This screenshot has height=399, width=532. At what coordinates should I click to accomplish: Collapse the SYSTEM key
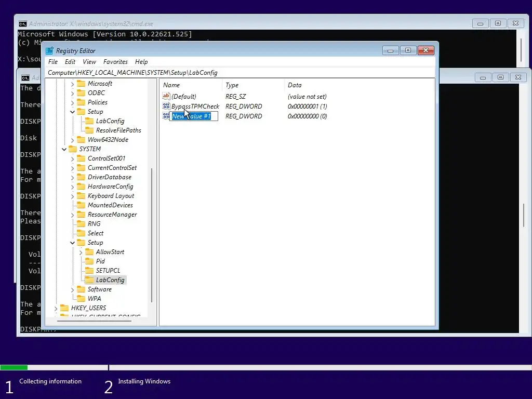pos(64,149)
